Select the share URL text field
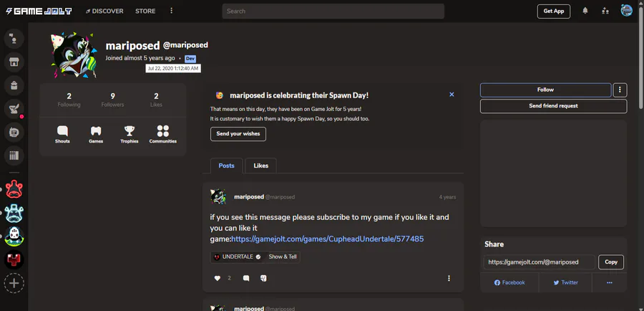Image resolution: width=644 pixels, height=311 pixels. click(x=540, y=262)
